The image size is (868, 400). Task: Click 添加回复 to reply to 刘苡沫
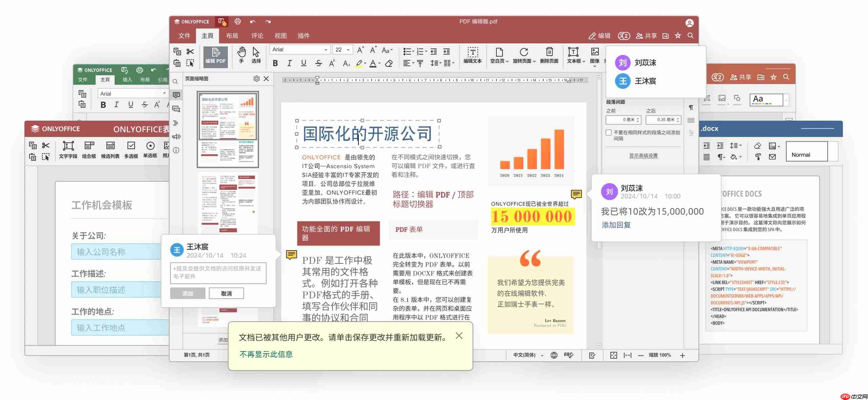click(616, 225)
